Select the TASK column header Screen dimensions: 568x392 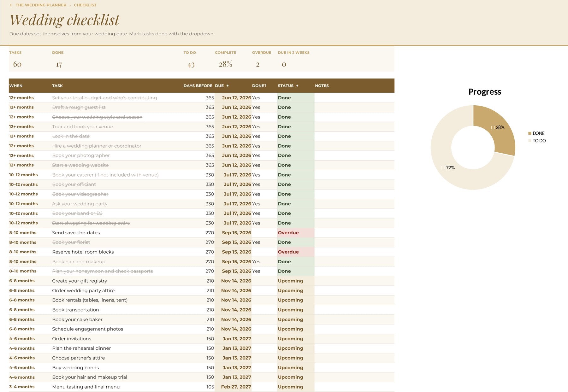coord(57,86)
